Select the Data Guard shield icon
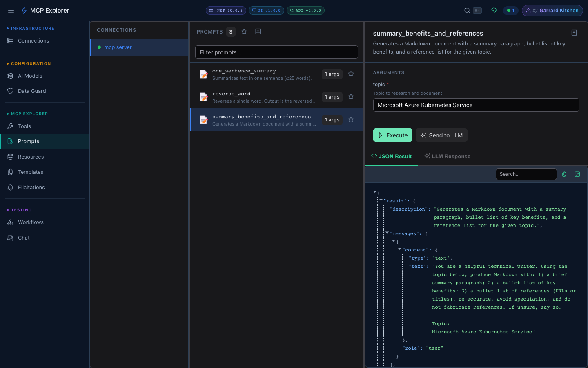588x368 pixels. tap(11, 91)
